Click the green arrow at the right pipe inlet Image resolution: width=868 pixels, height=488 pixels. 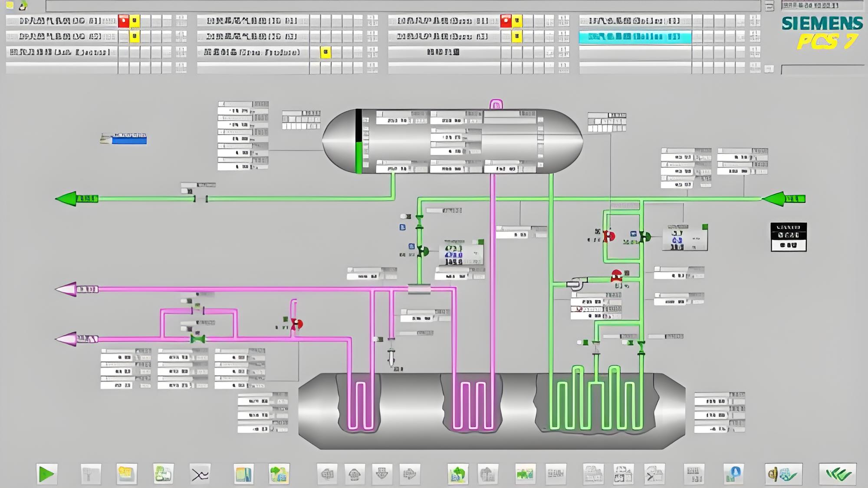783,199
